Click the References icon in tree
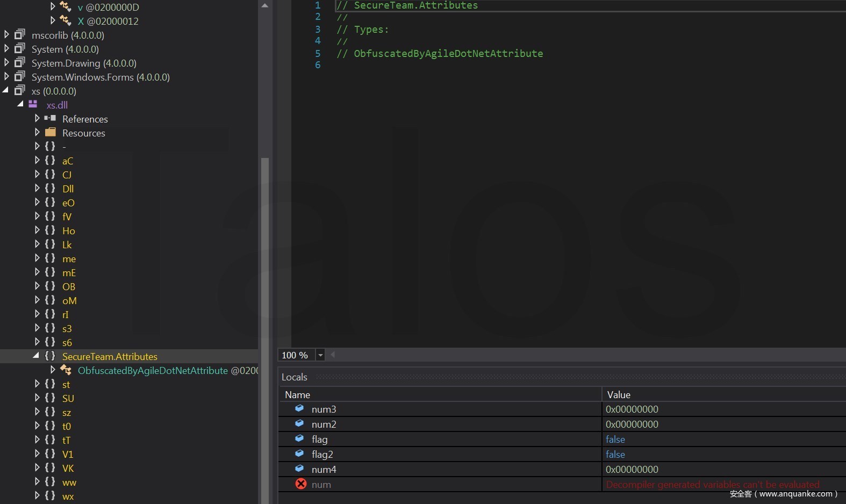846x504 pixels. [50, 118]
